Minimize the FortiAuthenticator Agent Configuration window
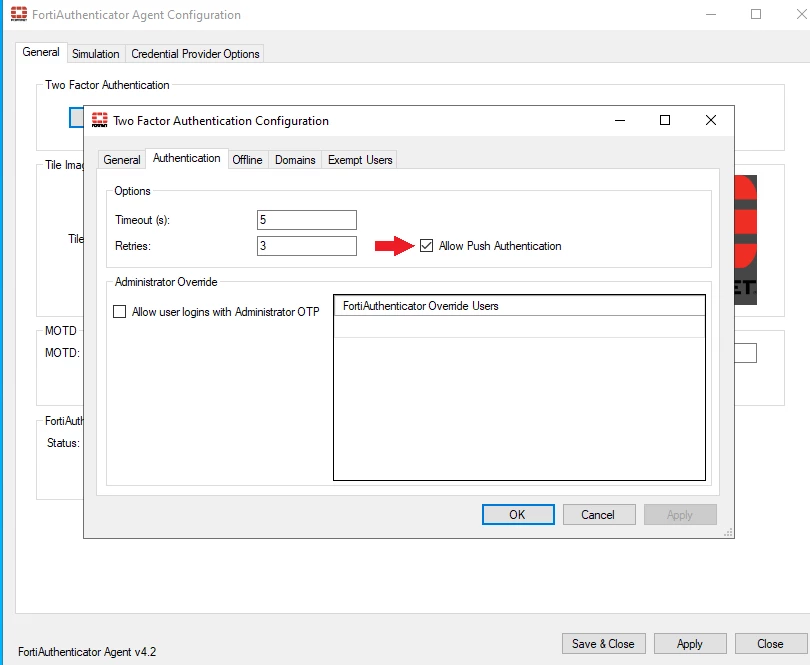 pos(711,14)
